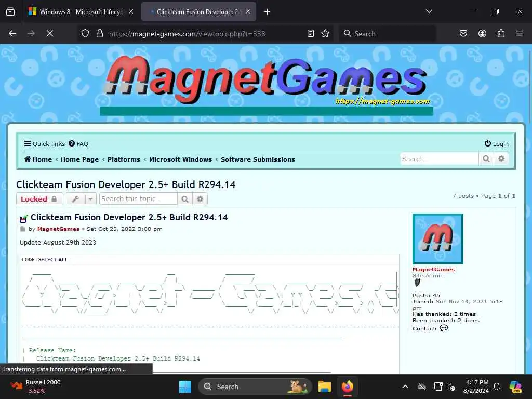
Task: Click SELECT ALL for code block
Action: tap(53, 260)
